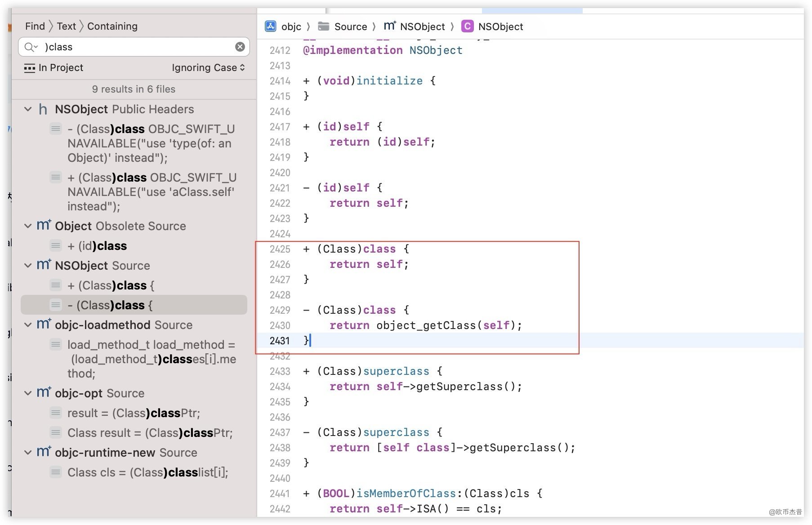Collapse the objc-runtime-new Source group
This screenshot has height=525, width=812.
click(28, 453)
